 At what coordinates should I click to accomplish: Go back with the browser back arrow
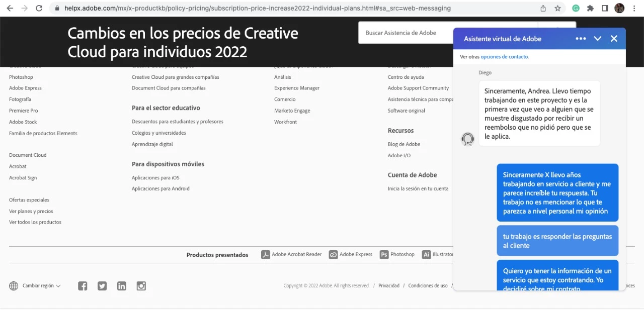tap(10, 9)
